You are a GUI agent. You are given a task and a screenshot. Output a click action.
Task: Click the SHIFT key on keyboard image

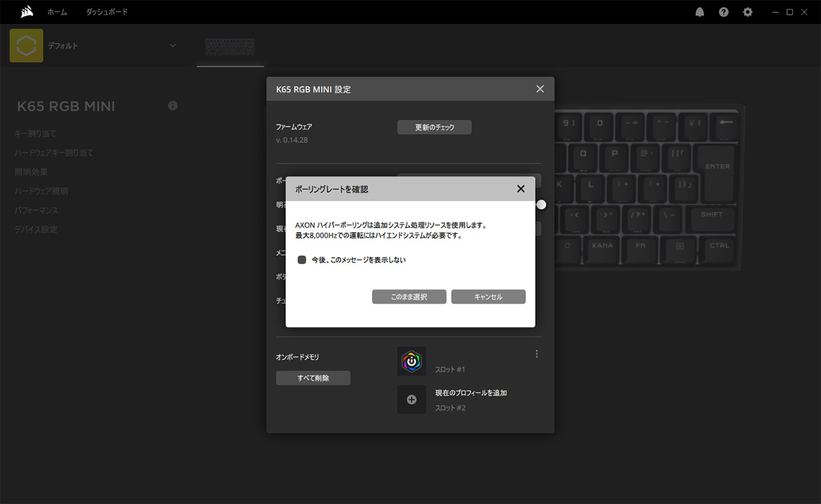click(712, 219)
